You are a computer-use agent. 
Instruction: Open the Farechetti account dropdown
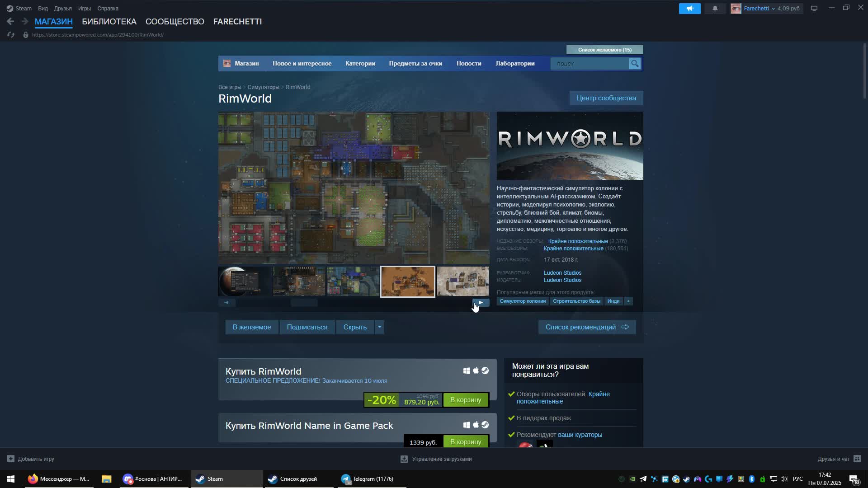pyautogui.click(x=767, y=9)
